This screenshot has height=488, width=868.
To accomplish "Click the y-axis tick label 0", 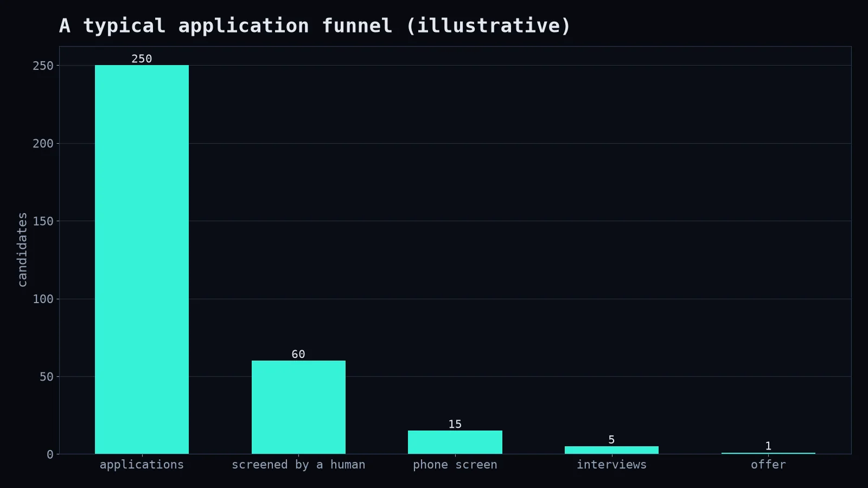I will 50,454.
